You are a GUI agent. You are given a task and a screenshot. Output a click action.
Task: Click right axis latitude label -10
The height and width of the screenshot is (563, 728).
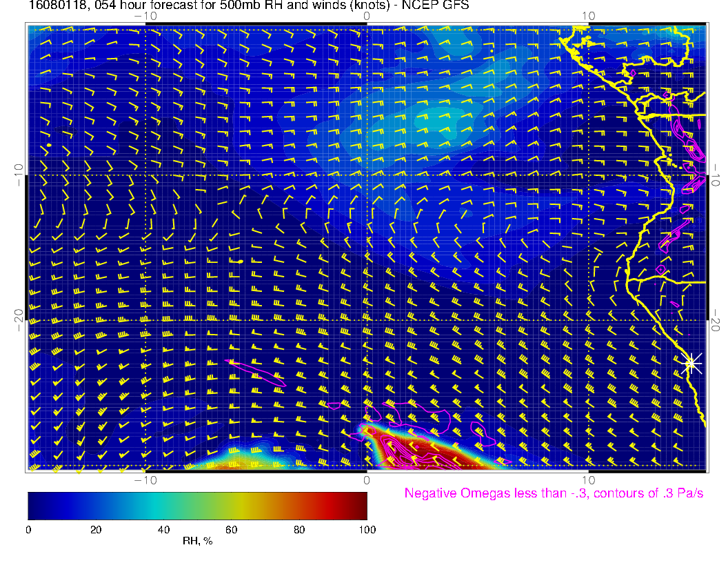click(716, 175)
